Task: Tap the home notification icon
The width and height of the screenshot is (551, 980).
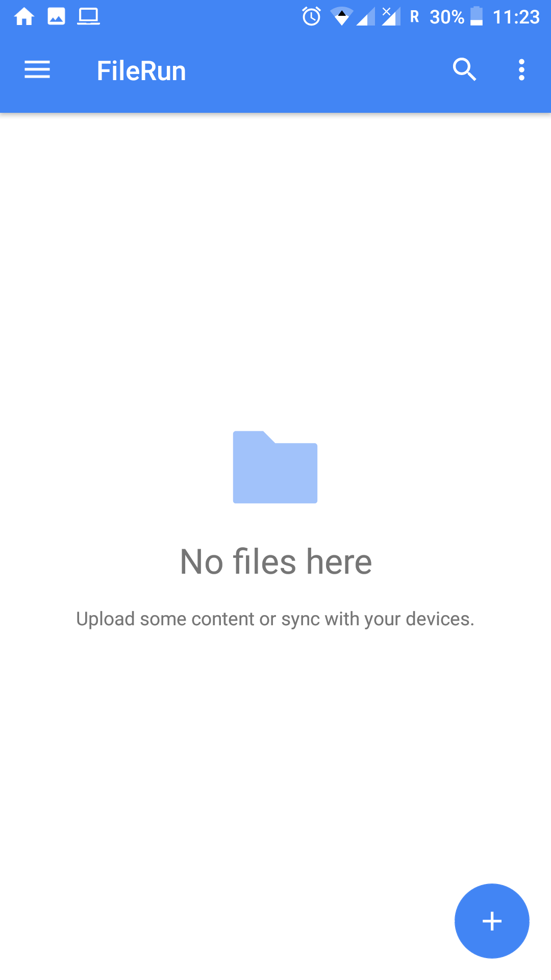Action: point(24,16)
